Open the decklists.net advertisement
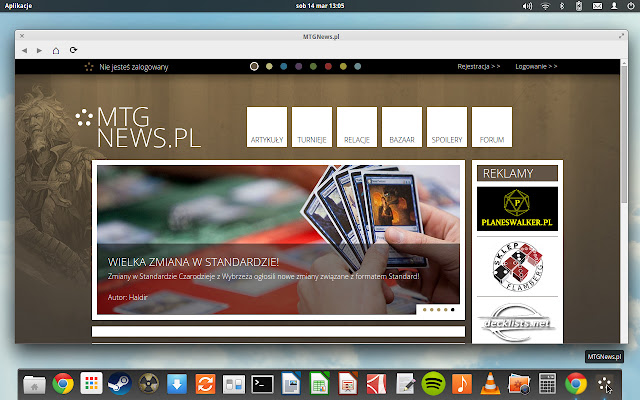Screen dimensions: 640x400 click(x=517, y=323)
